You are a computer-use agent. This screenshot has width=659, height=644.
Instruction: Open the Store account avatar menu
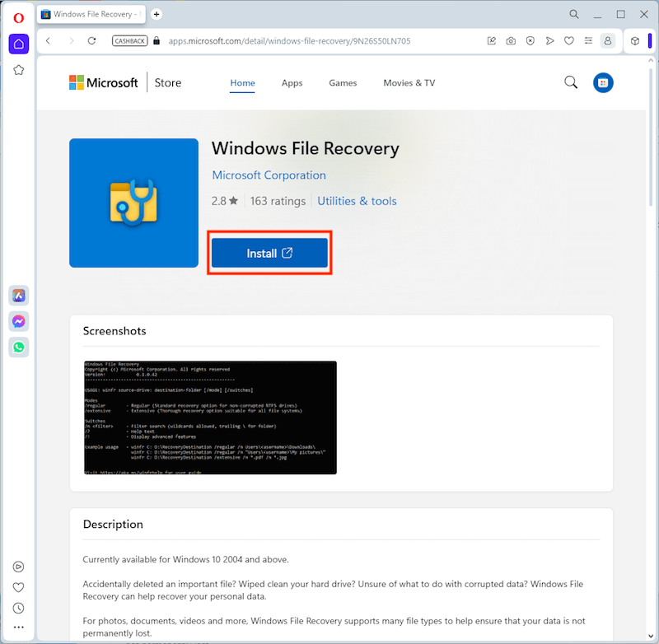coord(603,82)
